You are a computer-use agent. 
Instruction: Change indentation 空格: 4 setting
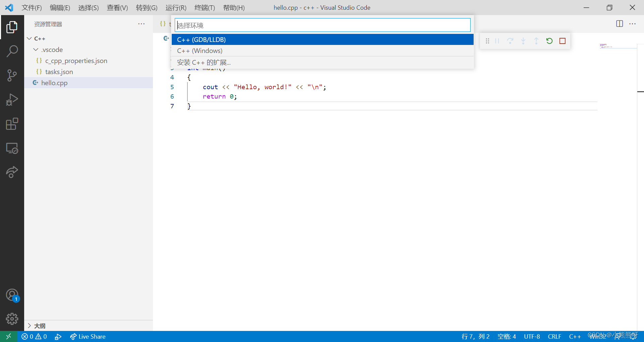pyautogui.click(x=506, y=336)
